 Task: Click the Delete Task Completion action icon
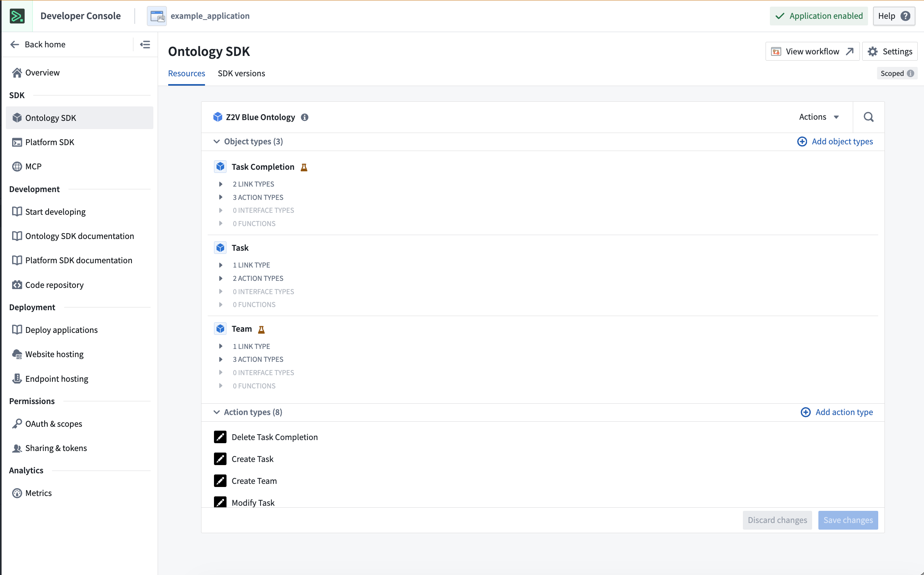pyautogui.click(x=220, y=437)
